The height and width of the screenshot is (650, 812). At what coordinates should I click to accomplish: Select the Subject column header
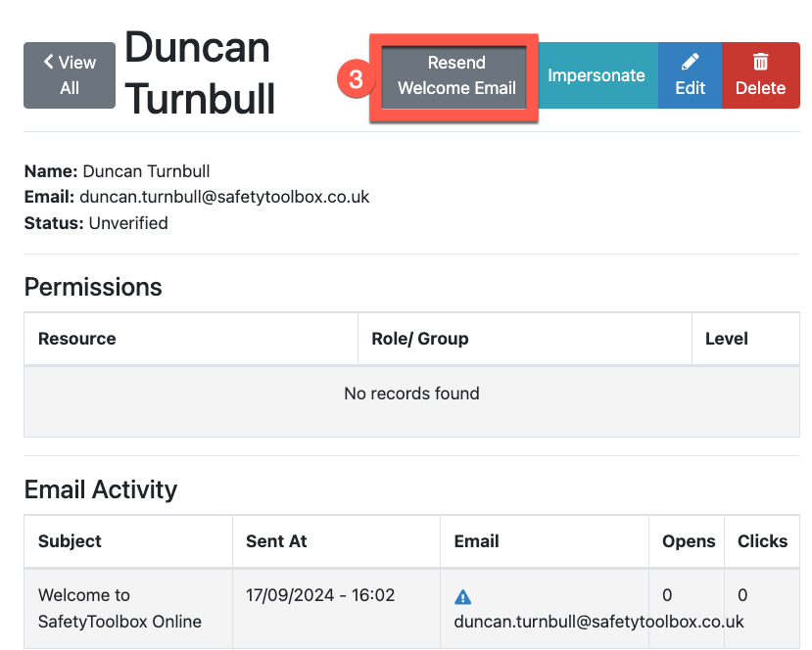[x=70, y=541]
